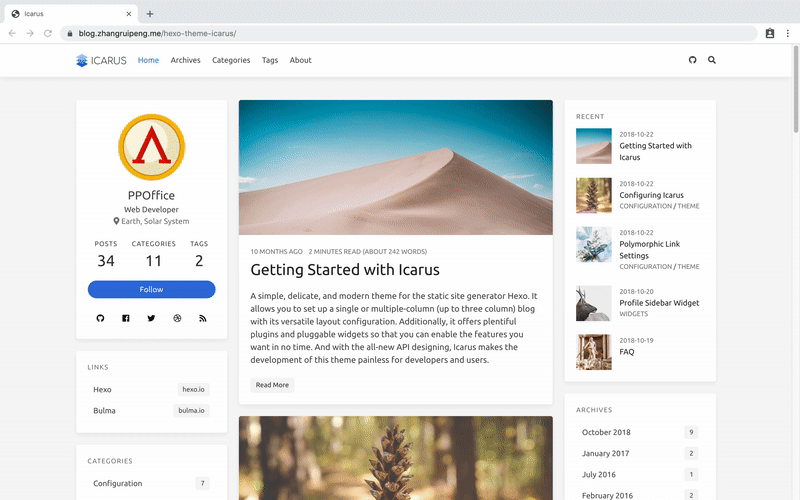Open recent post FAQ
Screen dimensions: 800x500
click(x=627, y=352)
